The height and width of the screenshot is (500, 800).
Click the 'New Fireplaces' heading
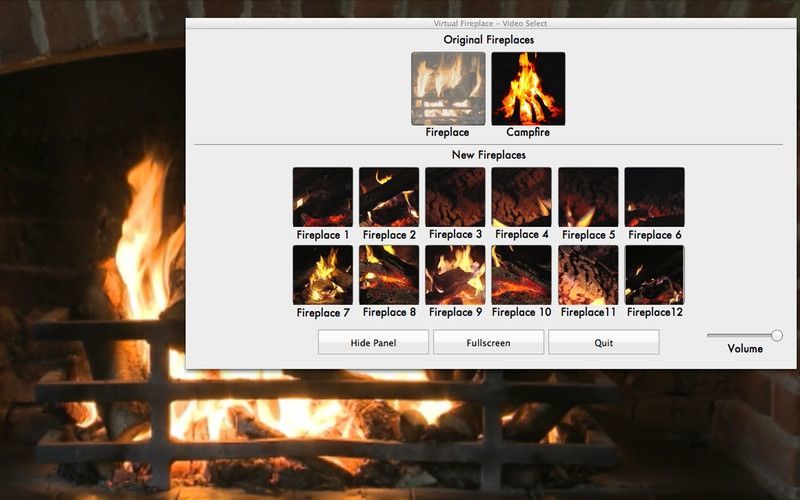(489, 155)
